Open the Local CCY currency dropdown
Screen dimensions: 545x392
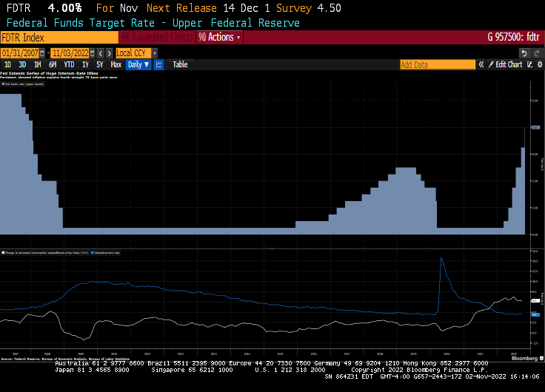point(136,53)
